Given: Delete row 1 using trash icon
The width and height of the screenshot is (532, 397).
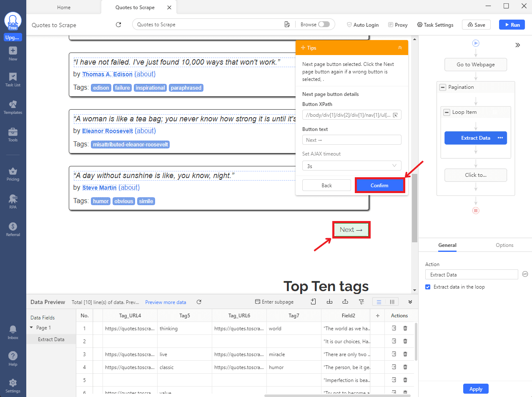Looking at the screenshot, I should (405, 329).
